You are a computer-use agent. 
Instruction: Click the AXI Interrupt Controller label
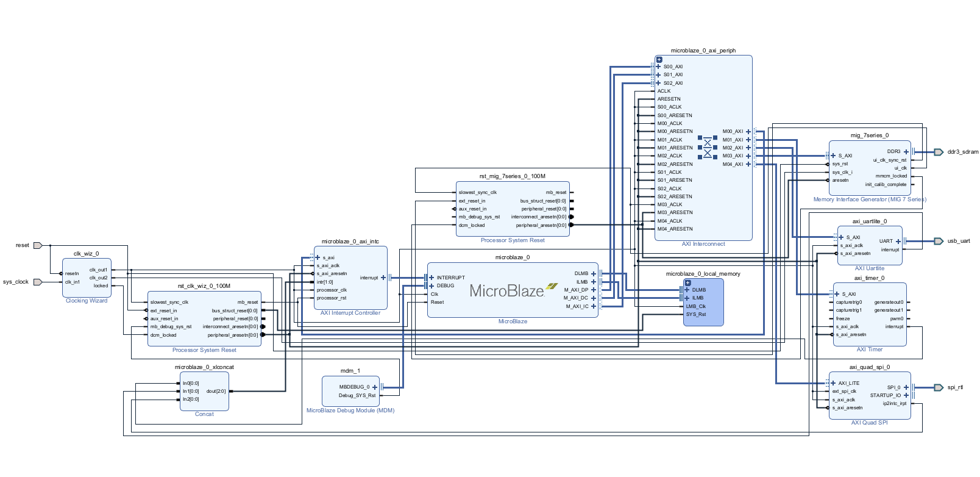click(x=350, y=313)
